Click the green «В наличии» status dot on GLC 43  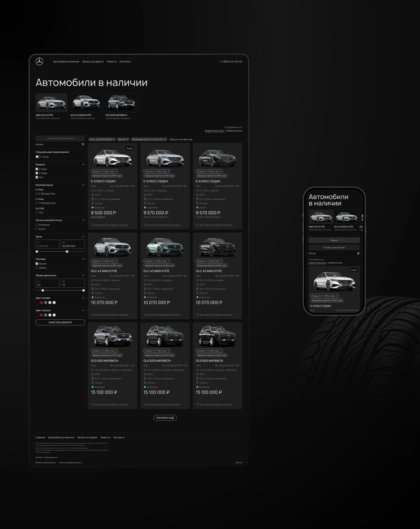click(x=93, y=297)
